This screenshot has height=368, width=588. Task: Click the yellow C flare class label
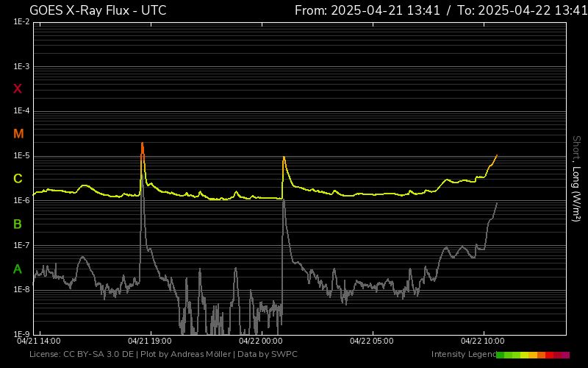click(18, 179)
